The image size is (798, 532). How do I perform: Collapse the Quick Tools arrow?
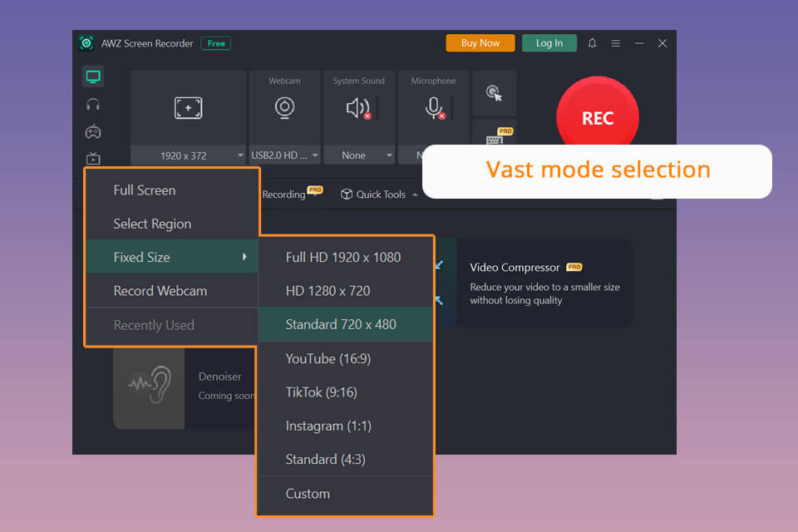(415, 195)
